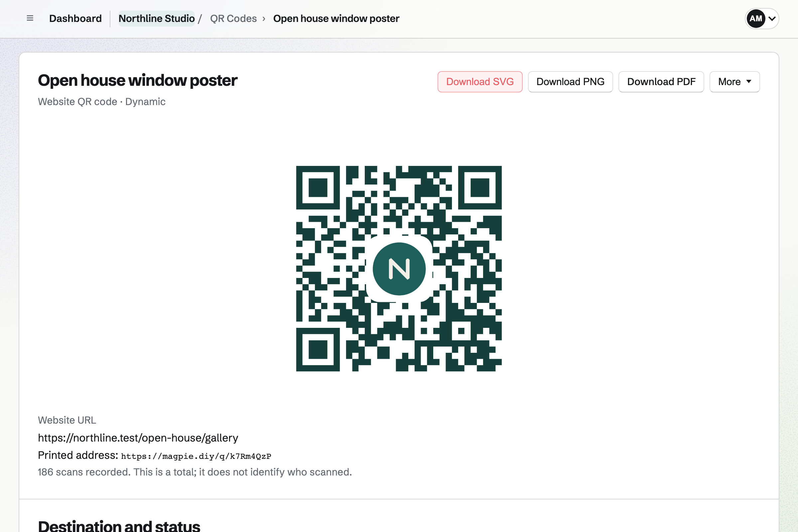Download the QR code as PNG
798x532 pixels.
pos(570,82)
